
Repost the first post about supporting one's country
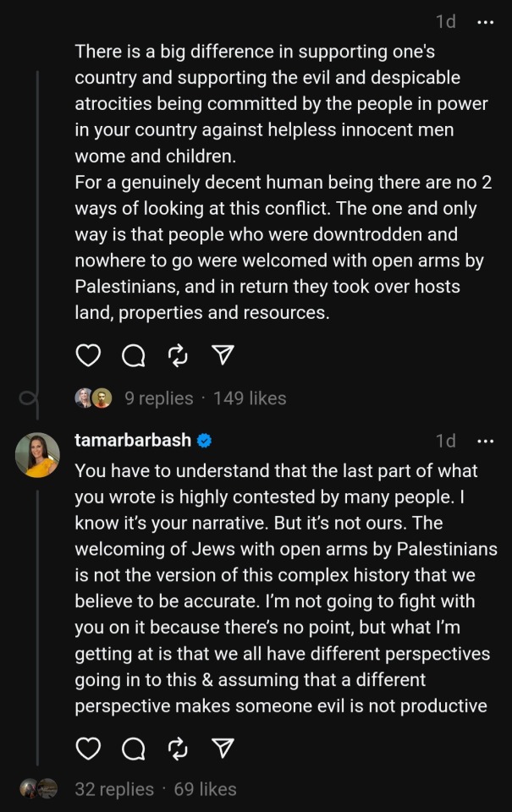click(178, 356)
